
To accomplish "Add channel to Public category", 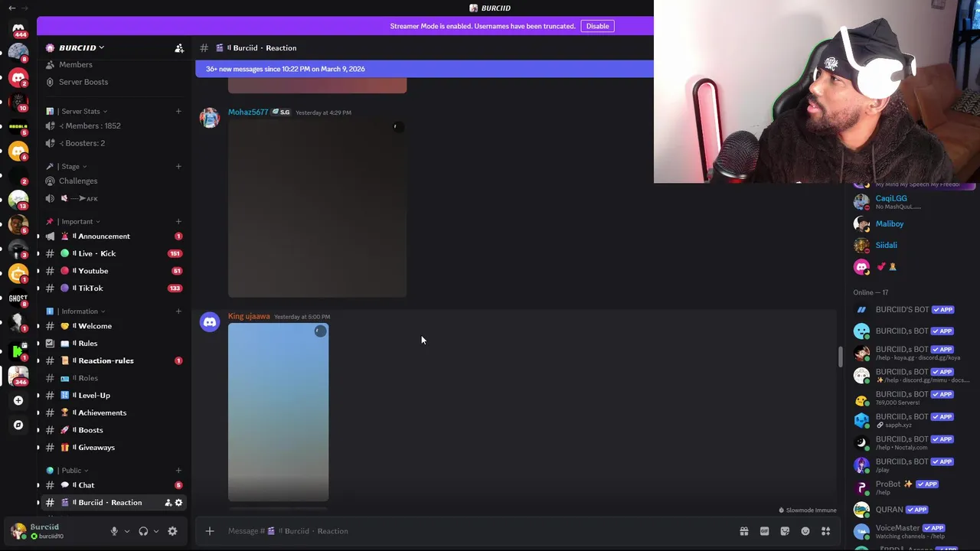I will (178, 471).
